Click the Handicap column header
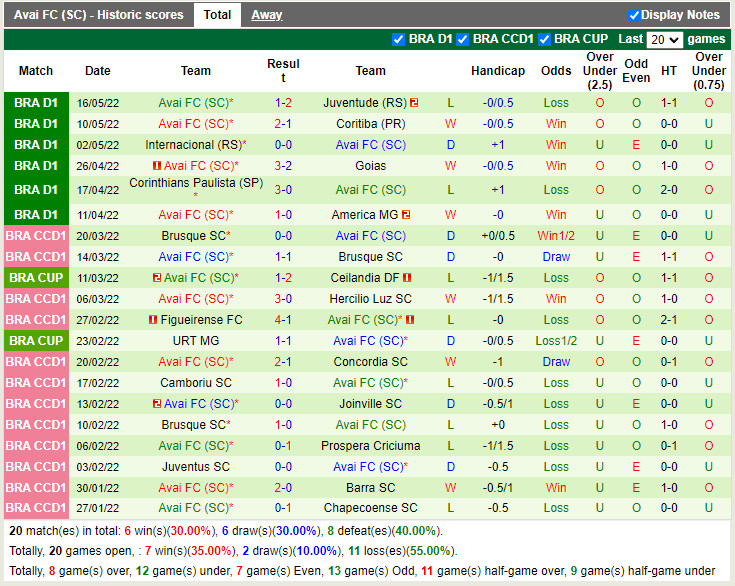735x586 pixels. [498, 71]
